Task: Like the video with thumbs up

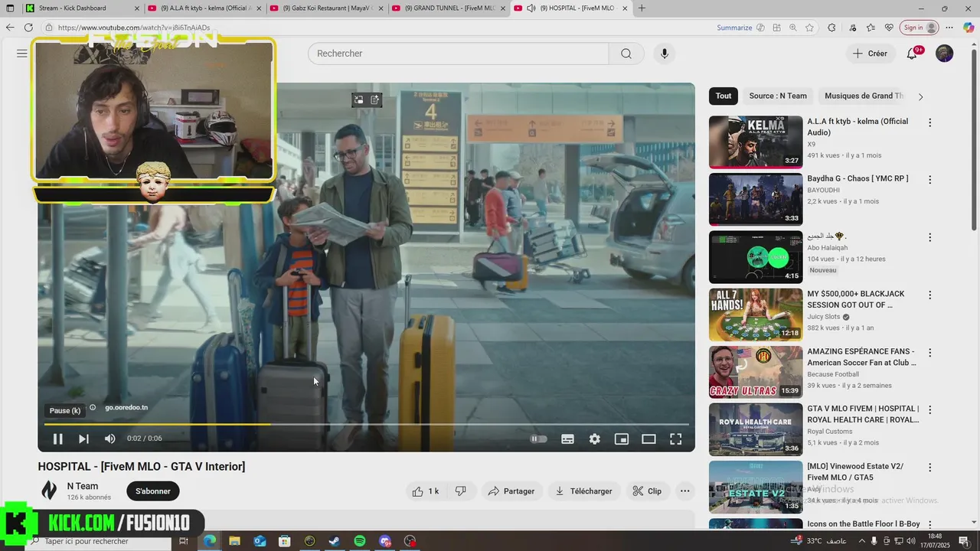Action: (x=426, y=491)
